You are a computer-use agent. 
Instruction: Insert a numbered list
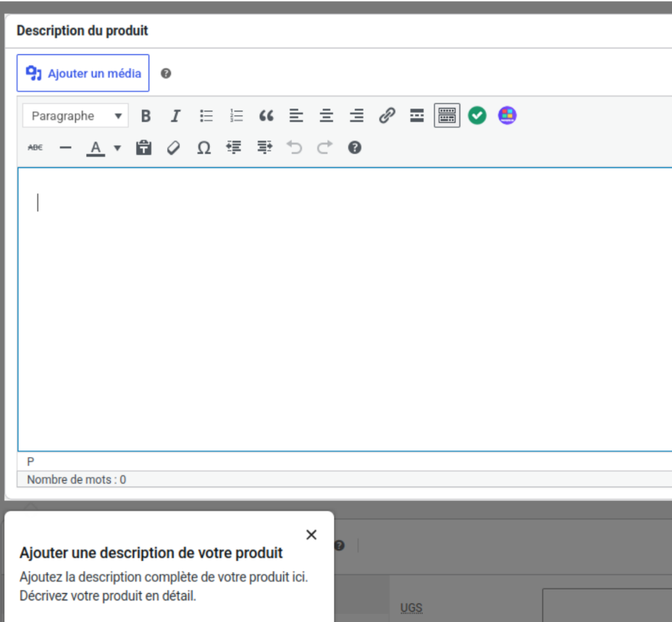(x=236, y=116)
